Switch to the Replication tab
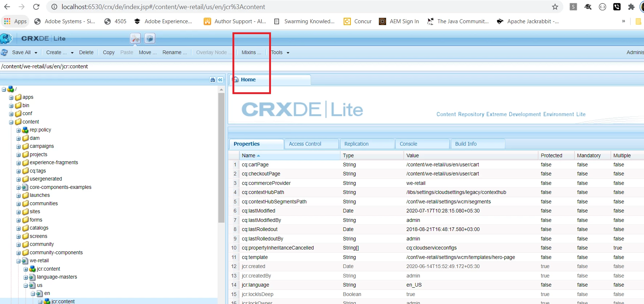 click(x=367, y=144)
